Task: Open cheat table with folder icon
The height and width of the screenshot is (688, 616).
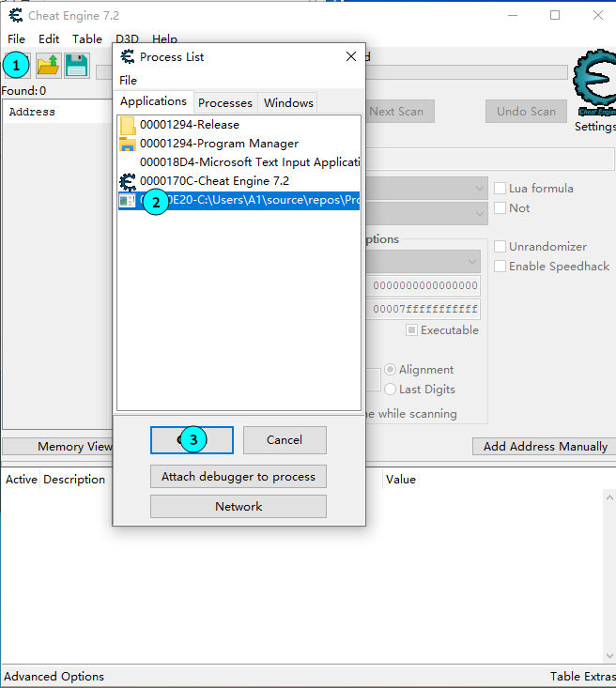Action: pyautogui.click(x=48, y=66)
